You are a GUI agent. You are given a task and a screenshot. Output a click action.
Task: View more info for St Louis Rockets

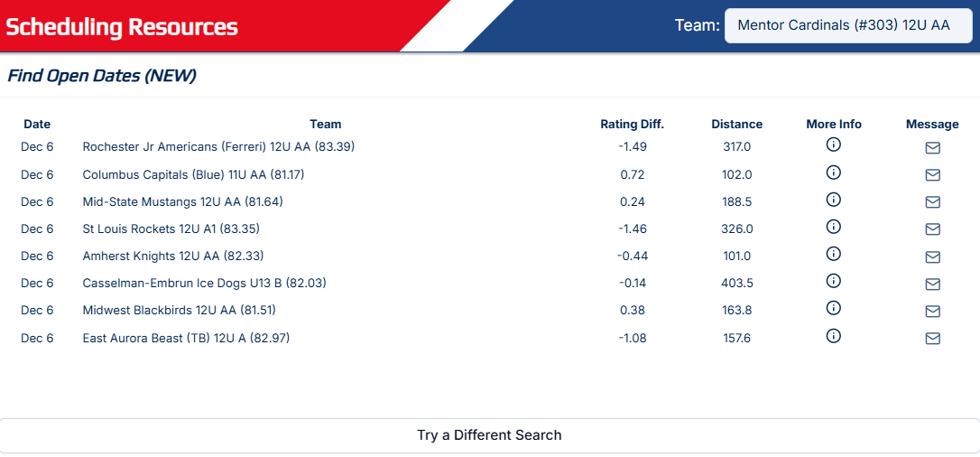click(833, 227)
